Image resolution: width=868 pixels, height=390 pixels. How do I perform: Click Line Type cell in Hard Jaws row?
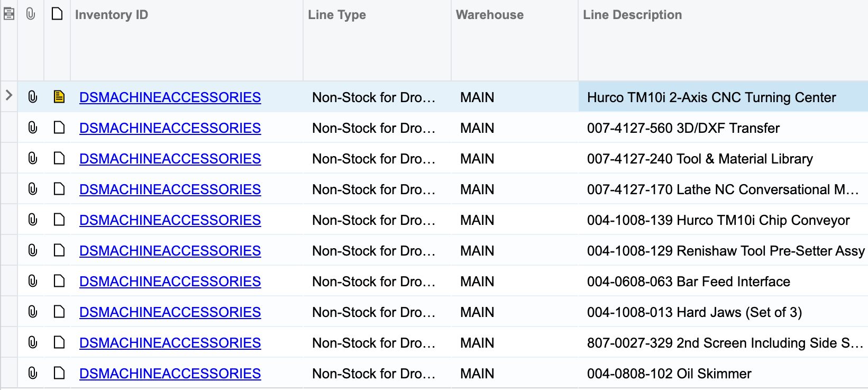tap(377, 312)
